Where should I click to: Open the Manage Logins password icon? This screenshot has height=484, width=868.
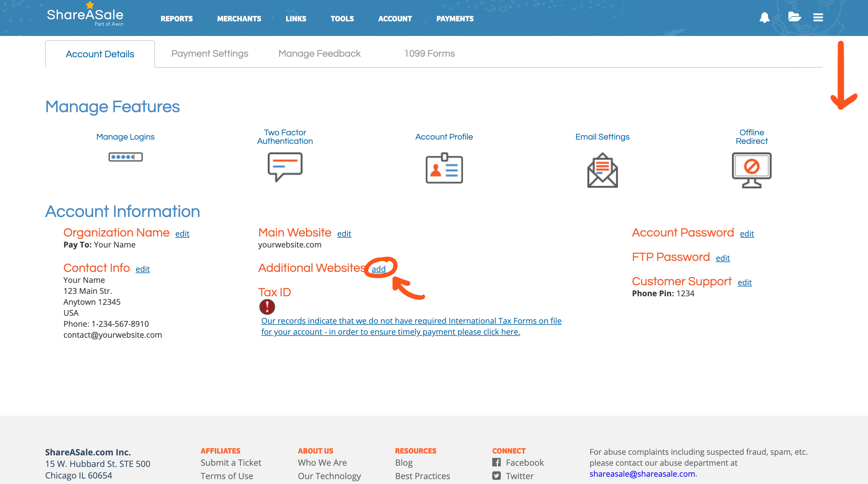[x=125, y=157]
